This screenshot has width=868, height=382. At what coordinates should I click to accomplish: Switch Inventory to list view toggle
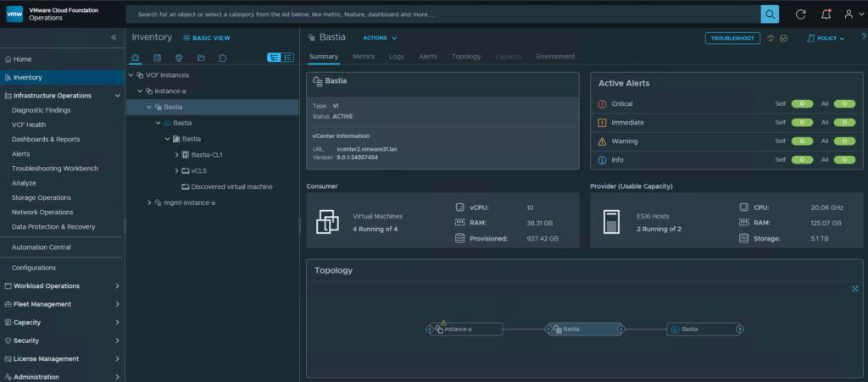(288, 58)
